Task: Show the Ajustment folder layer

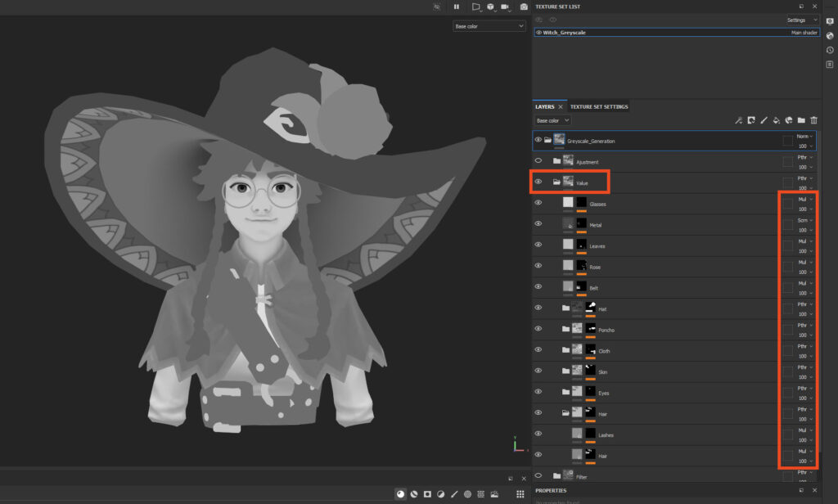Action: tap(538, 161)
